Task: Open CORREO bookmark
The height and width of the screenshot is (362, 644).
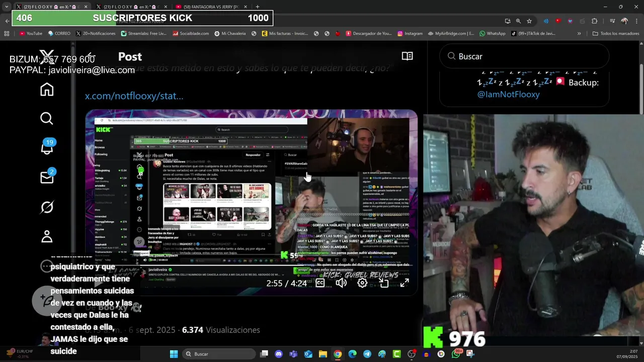Action: coord(59,34)
